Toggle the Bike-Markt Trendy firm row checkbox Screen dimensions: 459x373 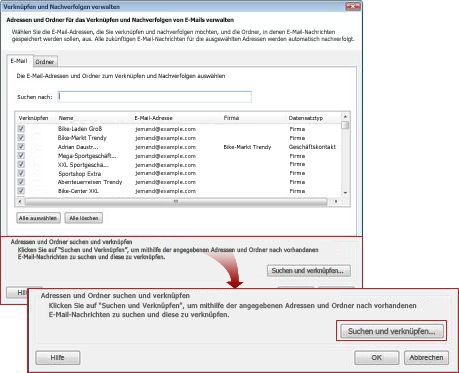(x=21, y=138)
